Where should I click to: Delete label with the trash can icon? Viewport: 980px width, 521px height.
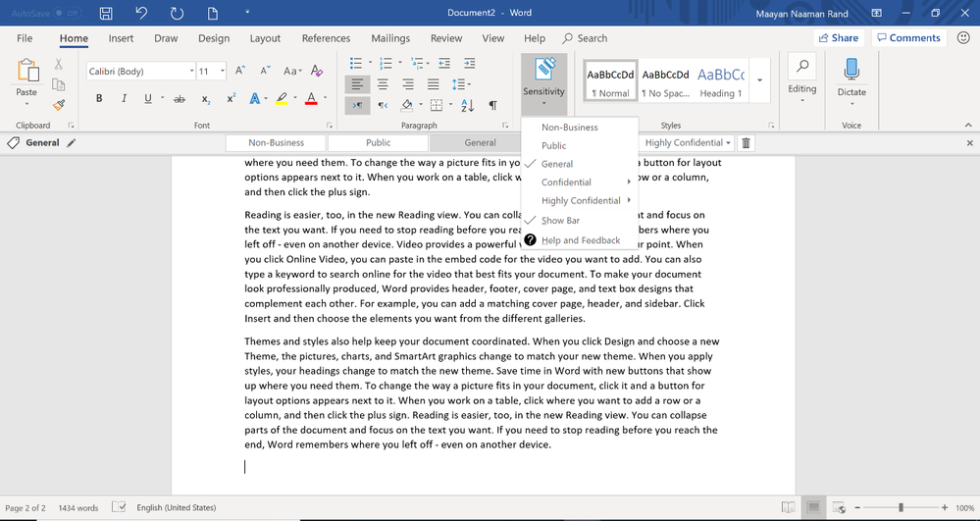746,143
